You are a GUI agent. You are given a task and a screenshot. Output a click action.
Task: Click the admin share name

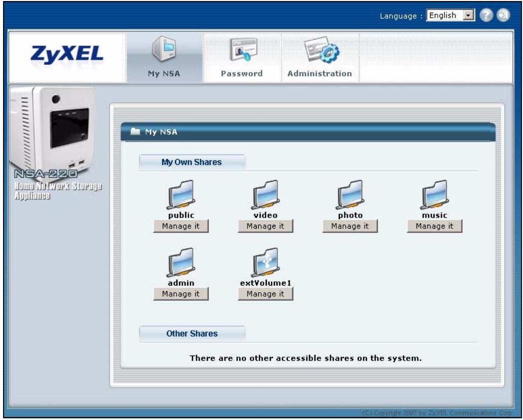pyautogui.click(x=181, y=283)
